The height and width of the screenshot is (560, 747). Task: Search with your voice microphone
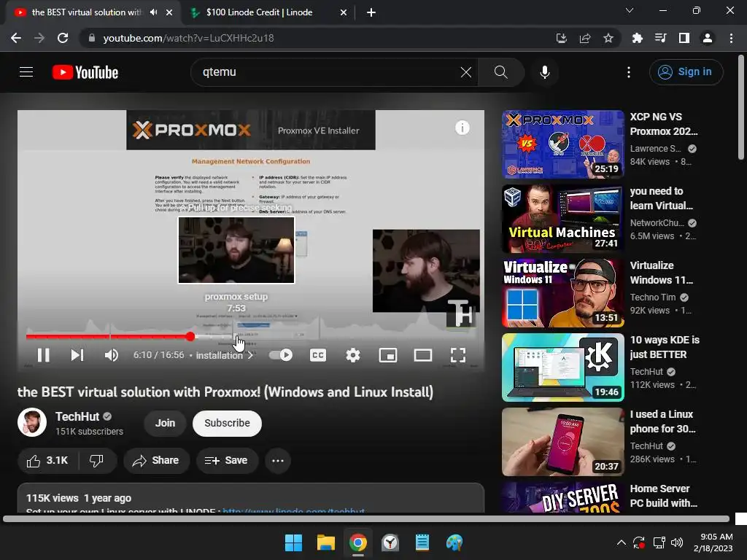pyautogui.click(x=544, y=72)
